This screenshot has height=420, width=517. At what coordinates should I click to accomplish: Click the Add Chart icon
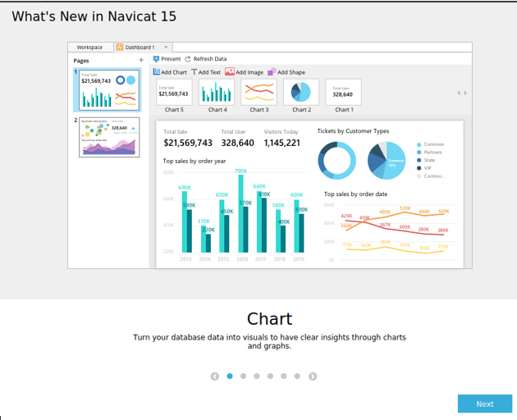(x=157, y=71)
